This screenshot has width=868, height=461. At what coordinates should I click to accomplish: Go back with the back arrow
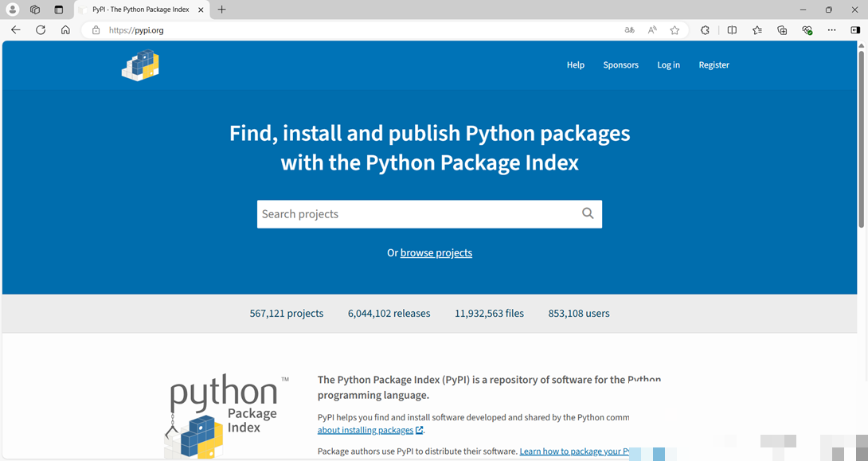tap(15, 30)
